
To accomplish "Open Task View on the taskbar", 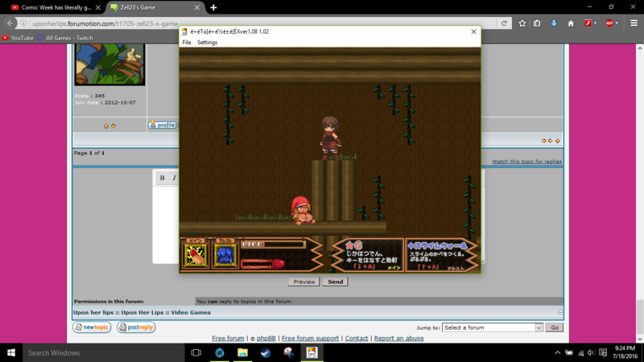I will (x=196, y=352).
